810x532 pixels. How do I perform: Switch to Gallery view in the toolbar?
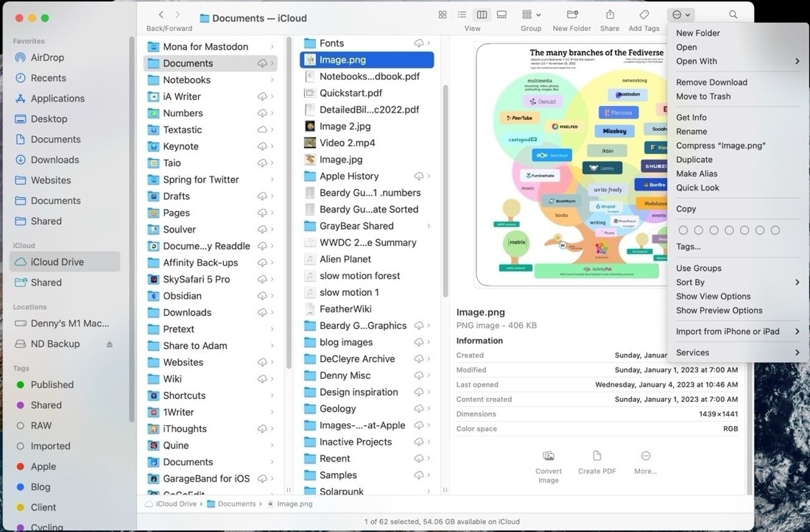point(501,14)
